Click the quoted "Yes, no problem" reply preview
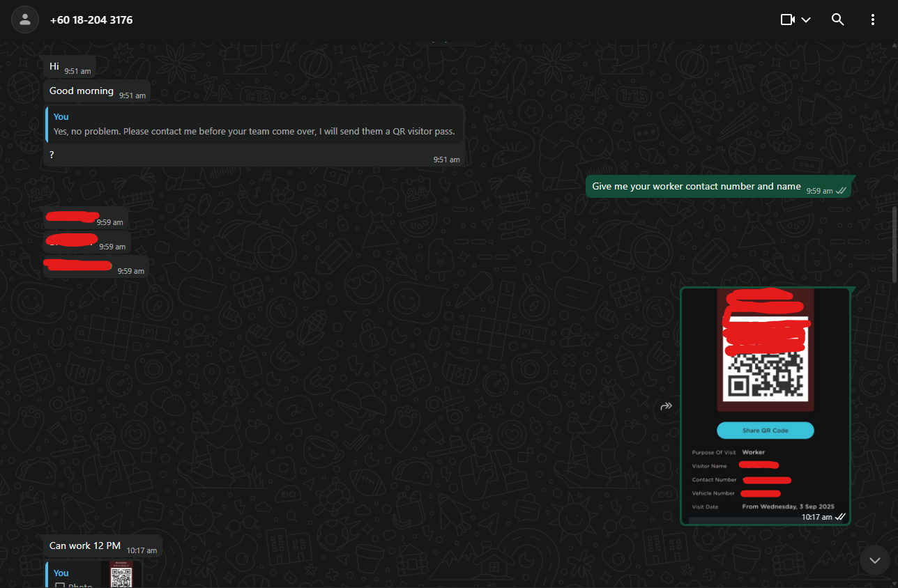The height and width of the screenshot is (588, 898). [x=254, y=125]
